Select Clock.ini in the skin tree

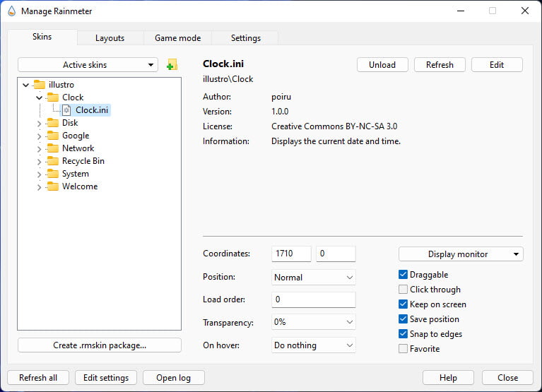tap(92, 109)
